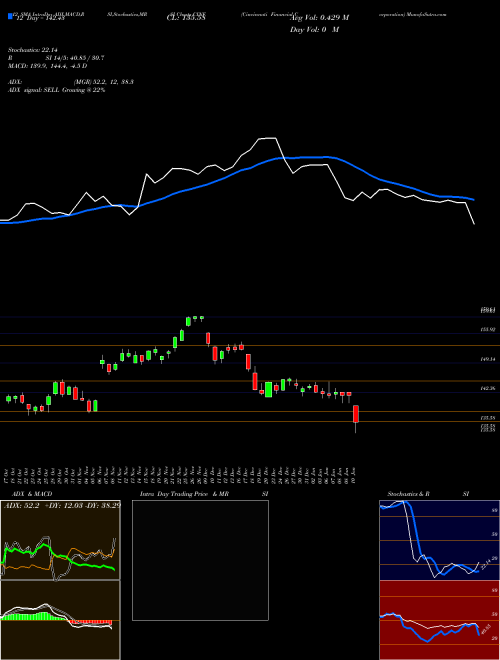500x660 pixels.
Task: Click the 'Stochastics & R' panel title
Action: click(408, 494)
